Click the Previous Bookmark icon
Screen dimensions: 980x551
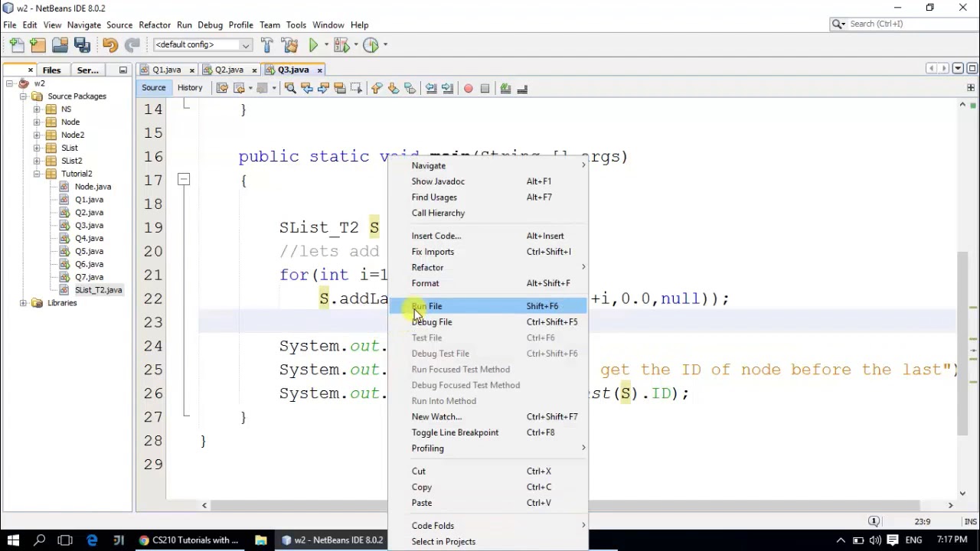click(377, 88)
